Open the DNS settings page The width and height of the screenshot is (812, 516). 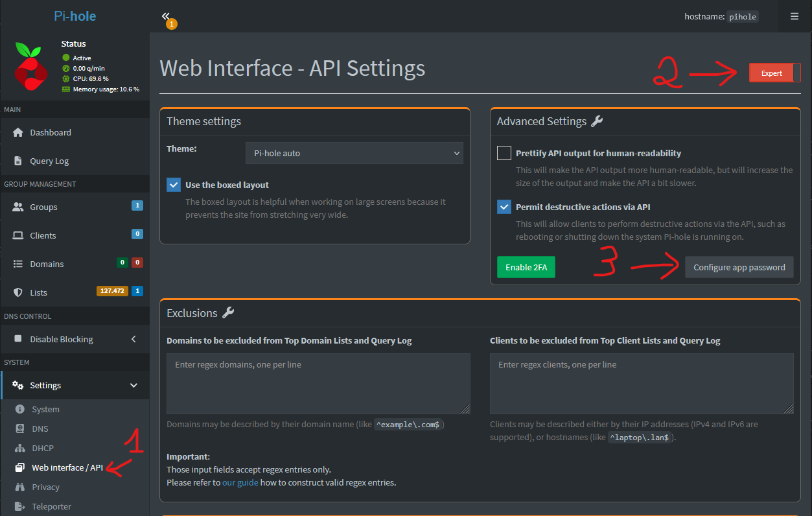point(40,428)
